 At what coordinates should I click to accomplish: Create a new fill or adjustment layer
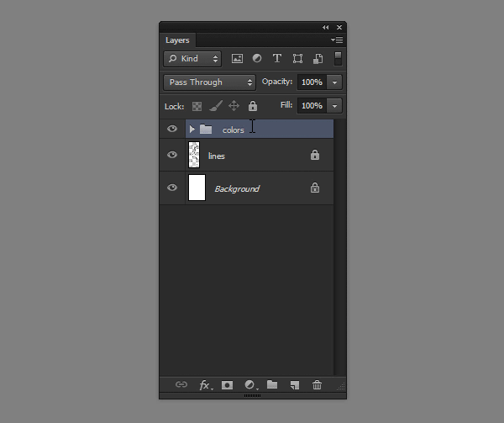point(249,385)
